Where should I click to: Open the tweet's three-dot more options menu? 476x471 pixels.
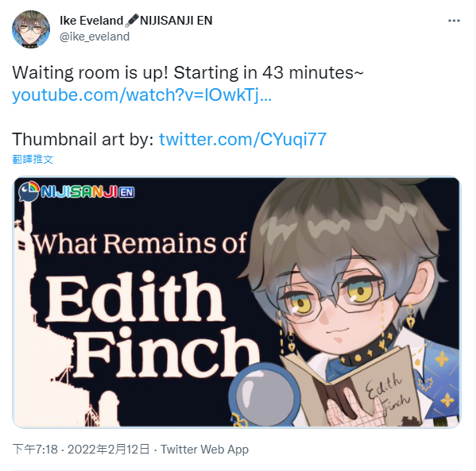[x=454, y=21]
